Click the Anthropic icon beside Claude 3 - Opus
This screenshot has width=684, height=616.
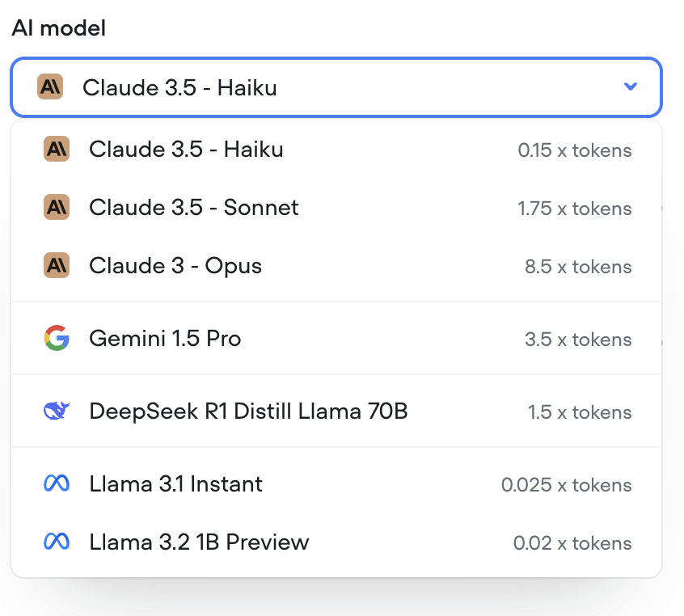coord(57,265)
